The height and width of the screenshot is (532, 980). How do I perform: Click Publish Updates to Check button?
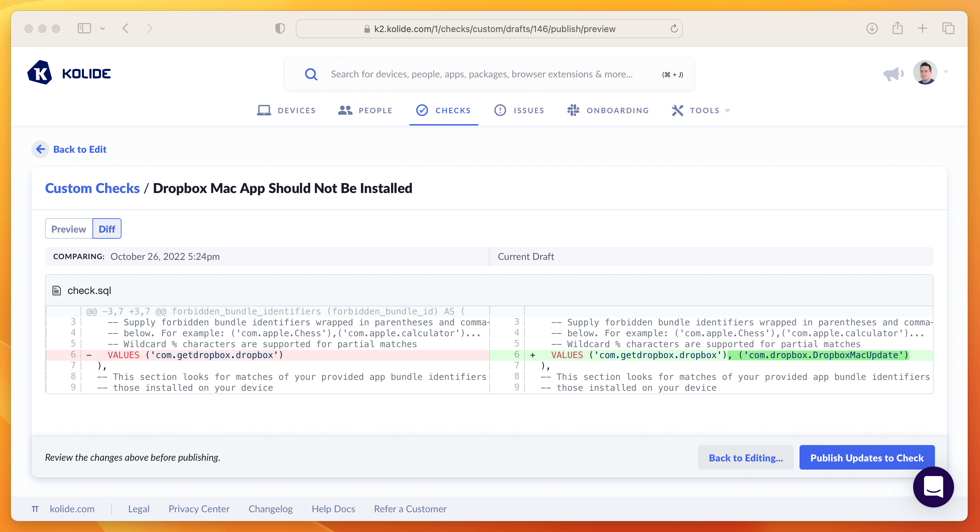(867, 457)
